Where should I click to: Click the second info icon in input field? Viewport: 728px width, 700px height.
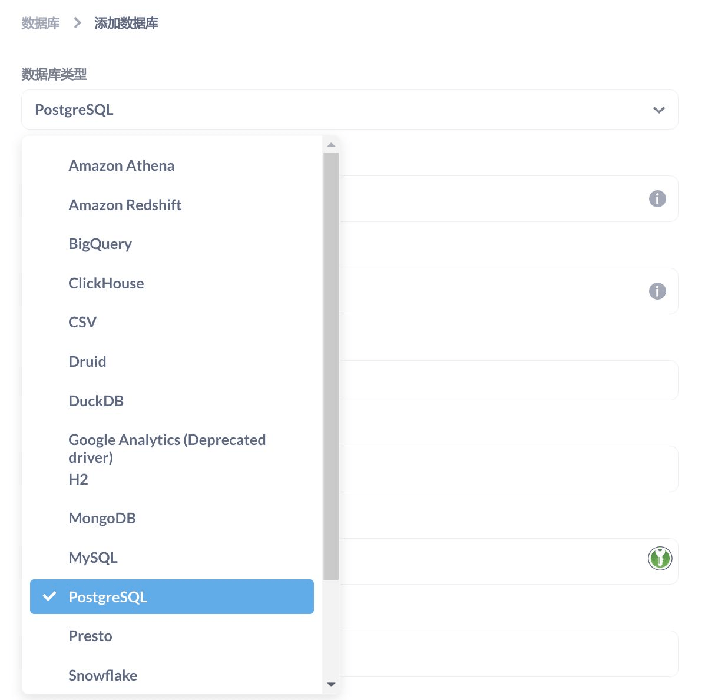(x=657, y=291)
